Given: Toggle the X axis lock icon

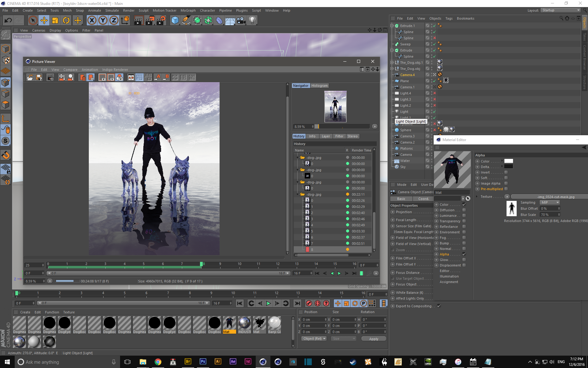Looking at the screenshot, I should (92, 21).
